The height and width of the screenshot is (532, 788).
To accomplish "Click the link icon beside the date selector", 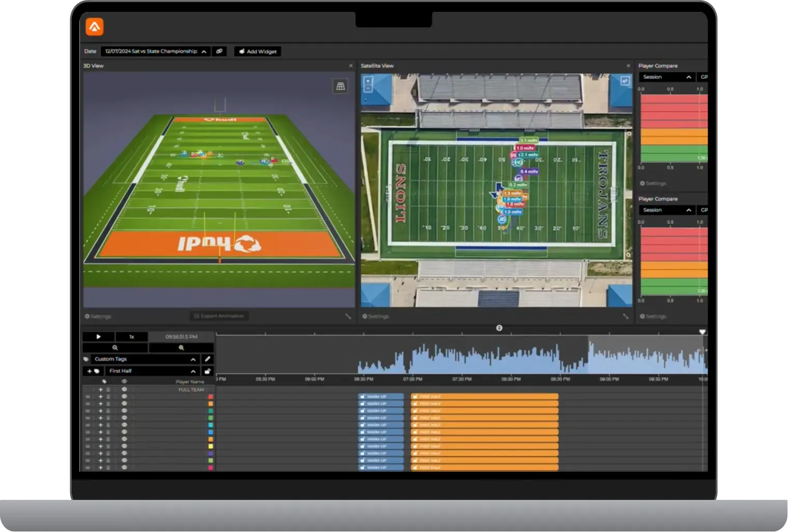I will (x=219, y=51).
